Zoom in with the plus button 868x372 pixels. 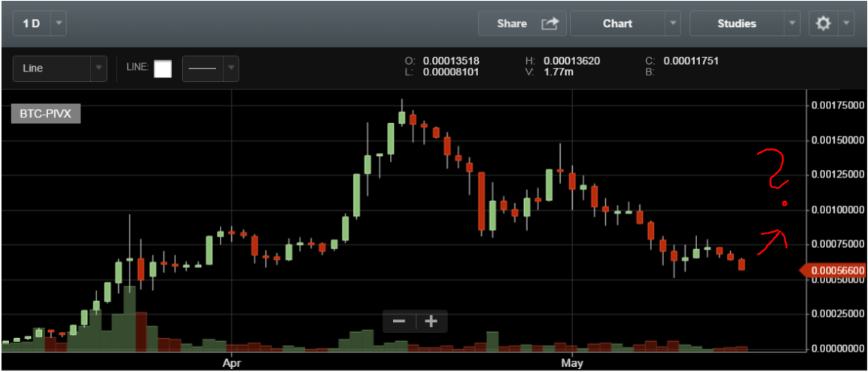click(x=431, y=322)
